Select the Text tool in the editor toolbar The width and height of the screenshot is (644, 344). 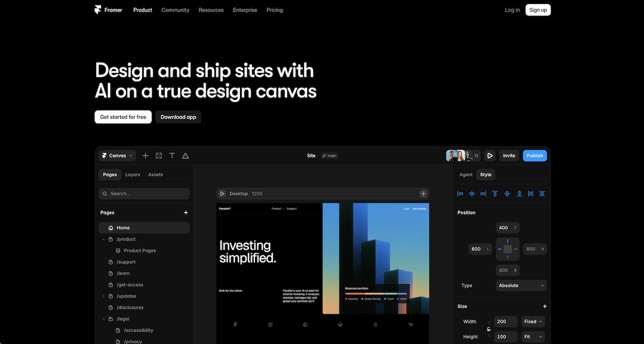[x=172, y=156]
